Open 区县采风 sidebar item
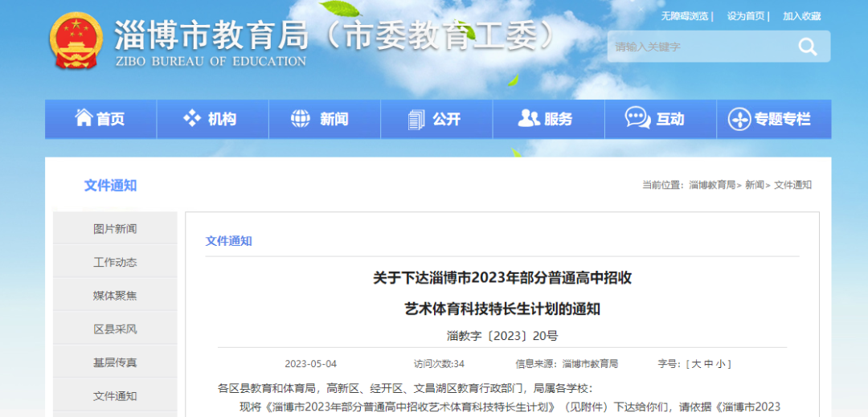Screen dimensions: 868x417 click(115, 329)
